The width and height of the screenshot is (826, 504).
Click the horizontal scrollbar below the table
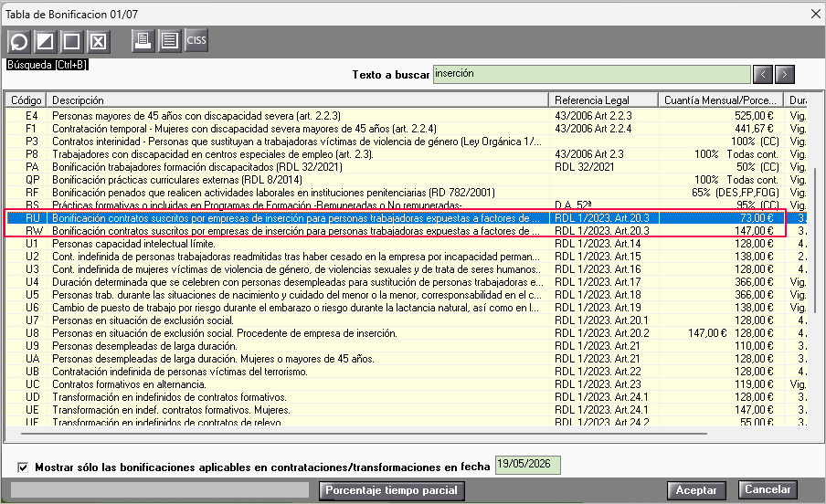click(364, 434)
